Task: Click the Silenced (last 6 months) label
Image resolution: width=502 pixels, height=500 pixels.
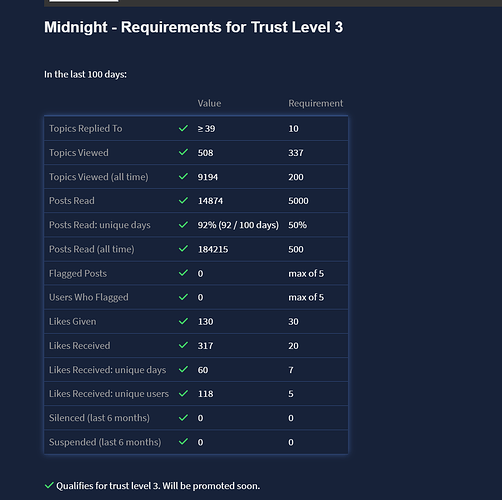Action: (99, 418)
